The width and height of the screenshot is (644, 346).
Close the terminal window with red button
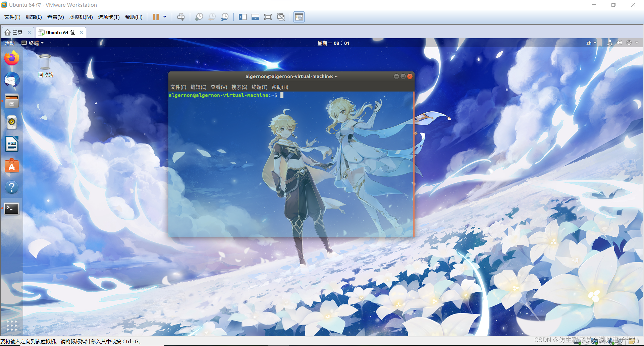point(410,76)
